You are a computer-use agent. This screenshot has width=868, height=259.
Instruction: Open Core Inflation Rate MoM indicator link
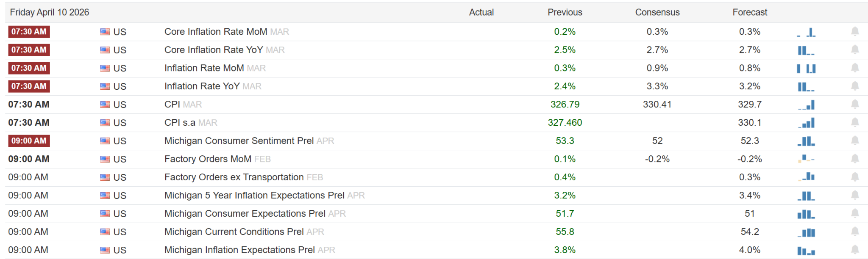click(215, 32)
